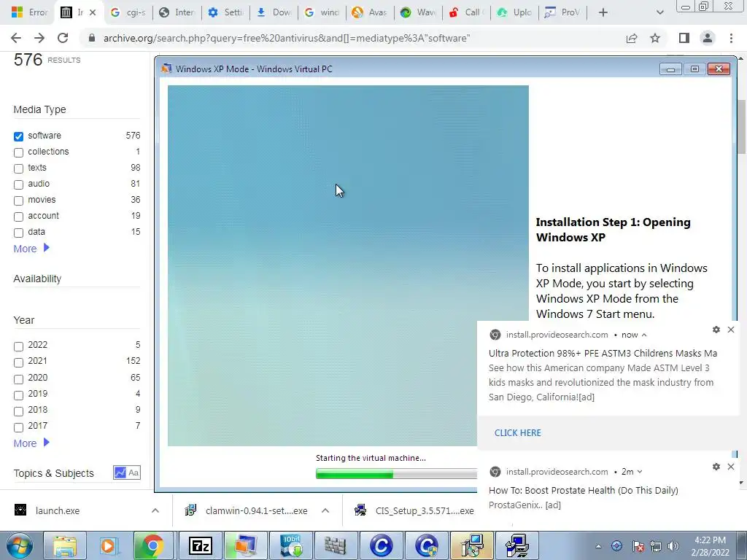This screenshot has width=747, height=560.
Task: Check the account media type filter
Action: point(18,217)
